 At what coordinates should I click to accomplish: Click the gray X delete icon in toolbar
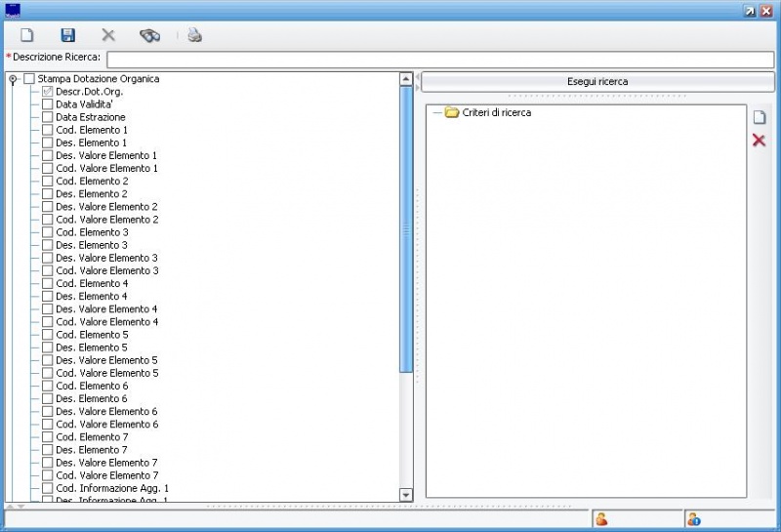click(x=108, y=35)
